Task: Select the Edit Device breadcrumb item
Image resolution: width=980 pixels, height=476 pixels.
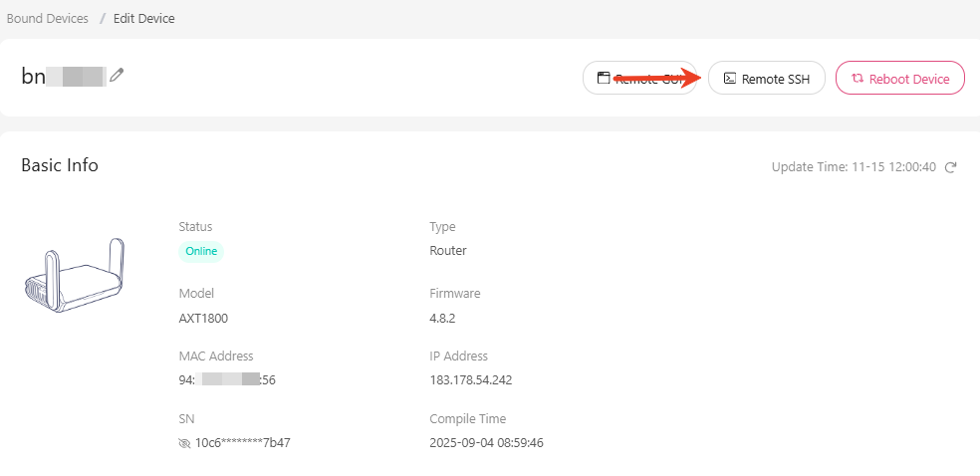Action: pyautogui.click(x=144, y=19)
